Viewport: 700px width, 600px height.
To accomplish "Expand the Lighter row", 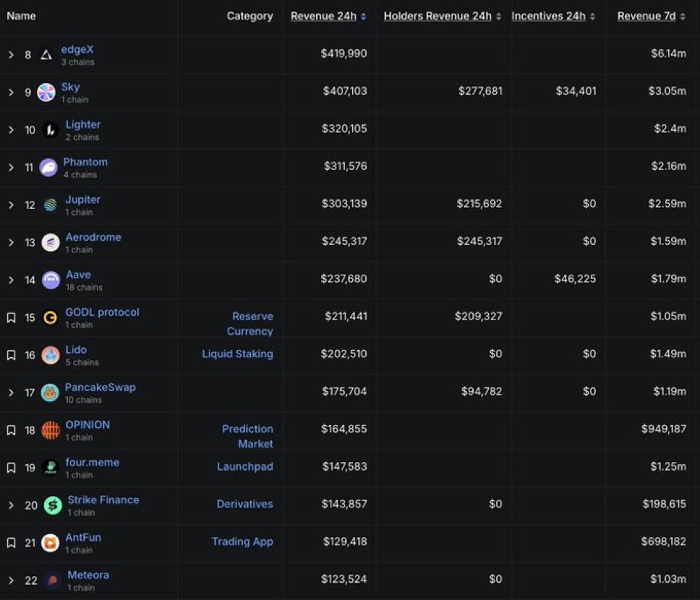I will (x=11, y=130).
